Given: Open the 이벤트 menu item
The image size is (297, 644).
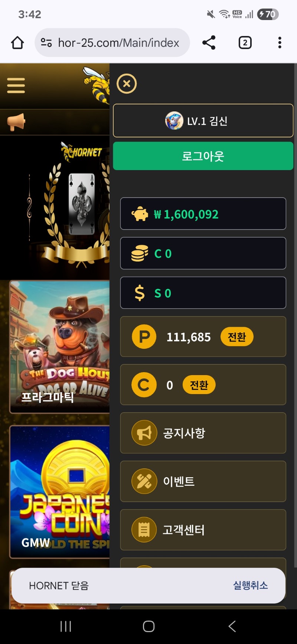Looking at the screenshot, I should point(203,481).
